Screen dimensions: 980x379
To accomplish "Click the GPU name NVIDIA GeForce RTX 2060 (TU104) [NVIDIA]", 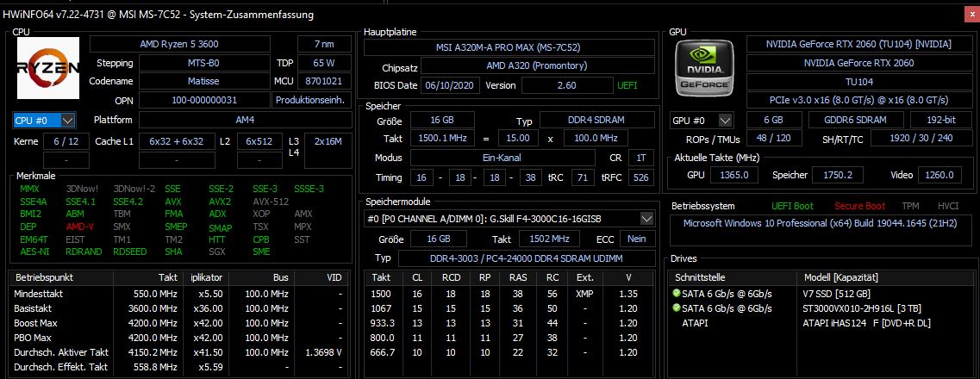I will point(858,44).
